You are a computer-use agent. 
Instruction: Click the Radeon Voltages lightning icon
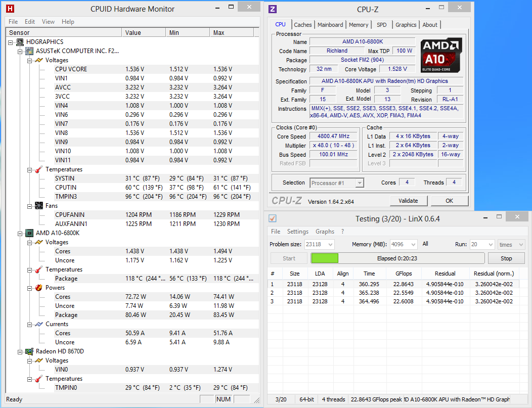coord(39,360)
